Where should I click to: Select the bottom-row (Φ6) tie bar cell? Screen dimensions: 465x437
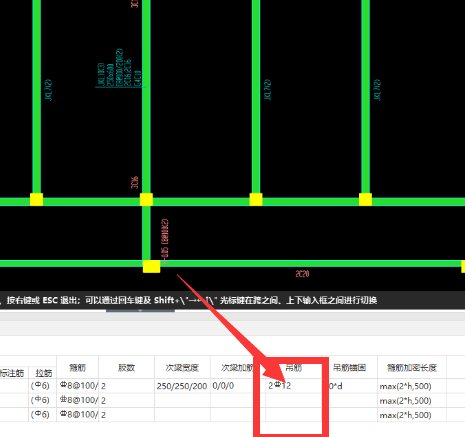pyautogui.click(x=42, y=415)
